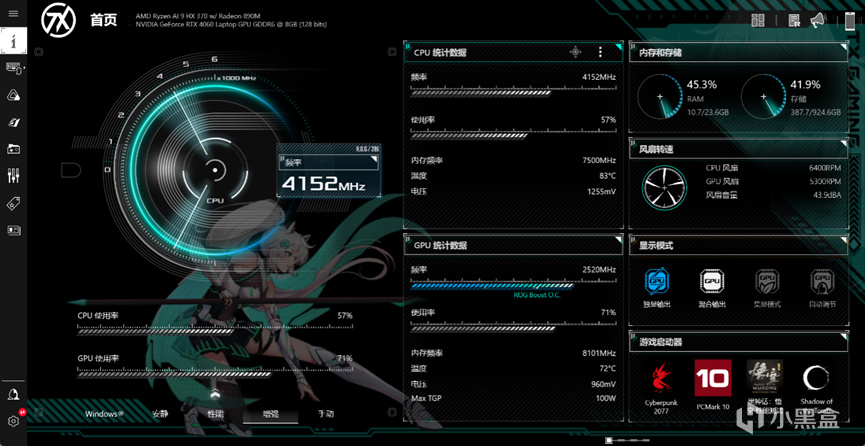Click the 风扇转速 panel title

(656, 149)
